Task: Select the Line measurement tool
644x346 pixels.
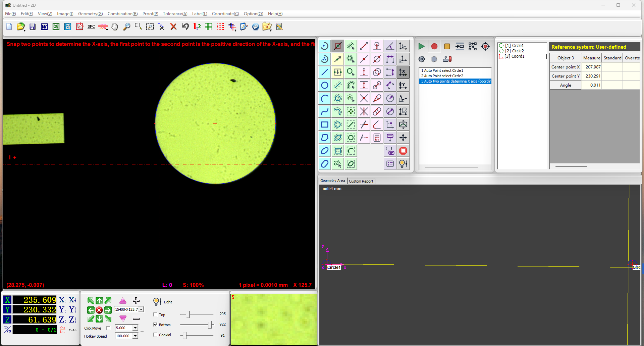Action: point(325,72)
